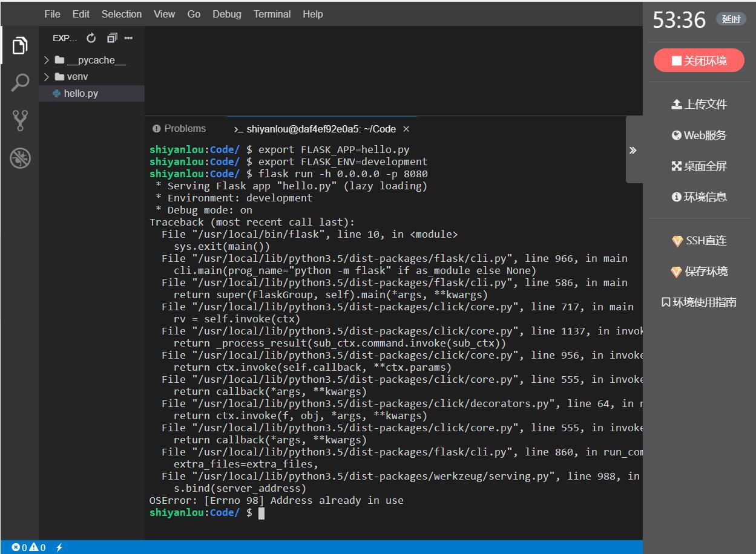This screenshot has height=554, width=756.
Task: Open the Web服务 link
Action: (x=699, y=135)
